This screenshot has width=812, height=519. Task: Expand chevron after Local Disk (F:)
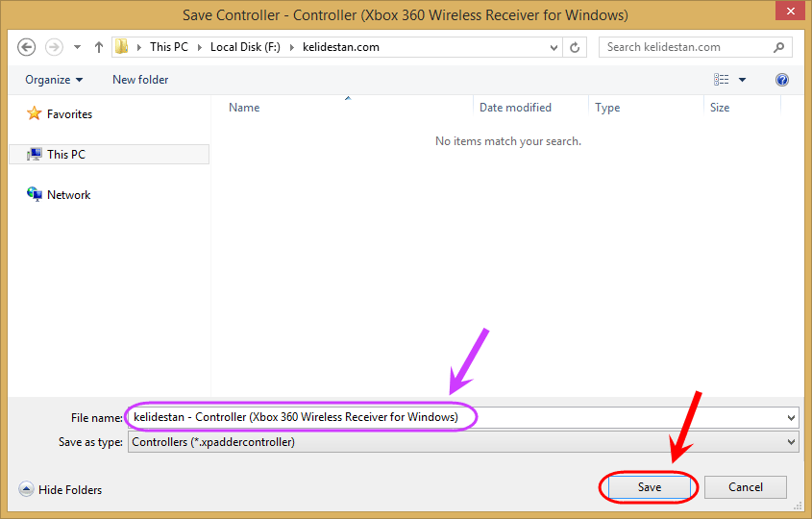(291, 47)
